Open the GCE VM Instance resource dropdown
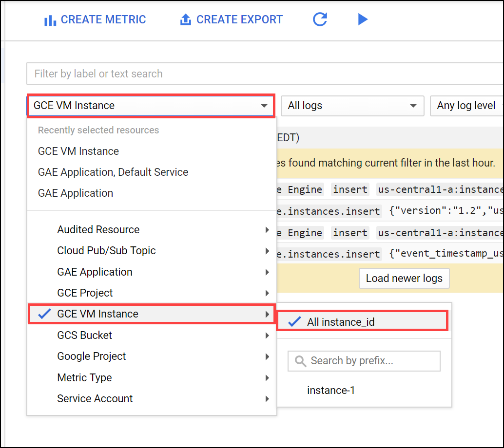Screen dimensions: 504x448 151,106
